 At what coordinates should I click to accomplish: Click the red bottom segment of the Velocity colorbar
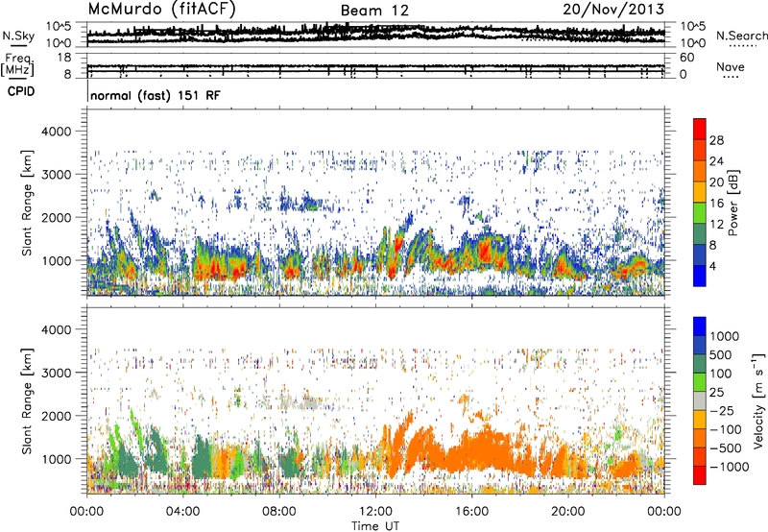point(700,475)
